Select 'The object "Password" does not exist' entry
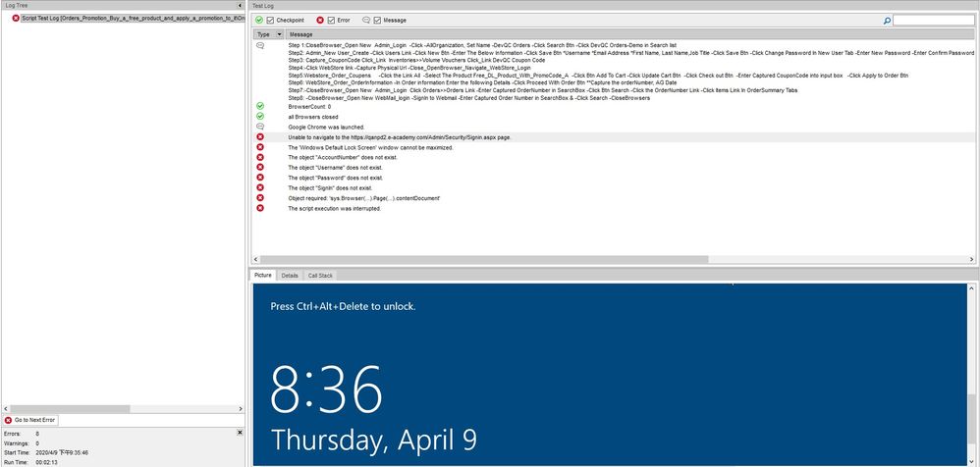The image size is (980, 467). tap(335, 178)
